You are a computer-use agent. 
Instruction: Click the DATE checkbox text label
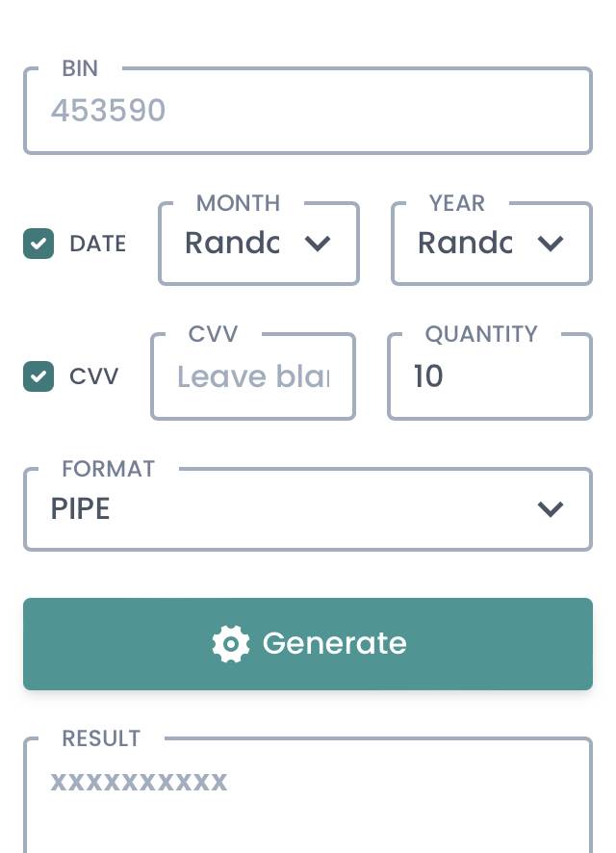[x=97, y=244]
